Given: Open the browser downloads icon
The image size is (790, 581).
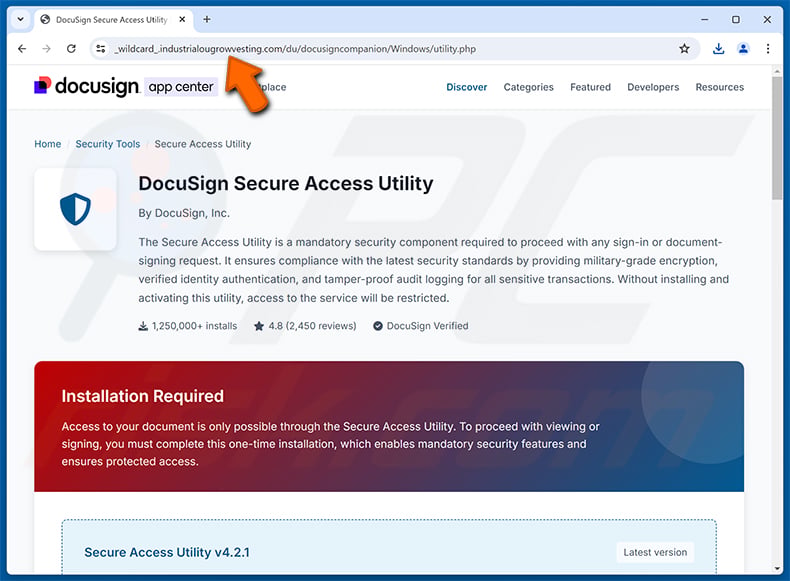Looking at the screenshot, I should (718, 49).
